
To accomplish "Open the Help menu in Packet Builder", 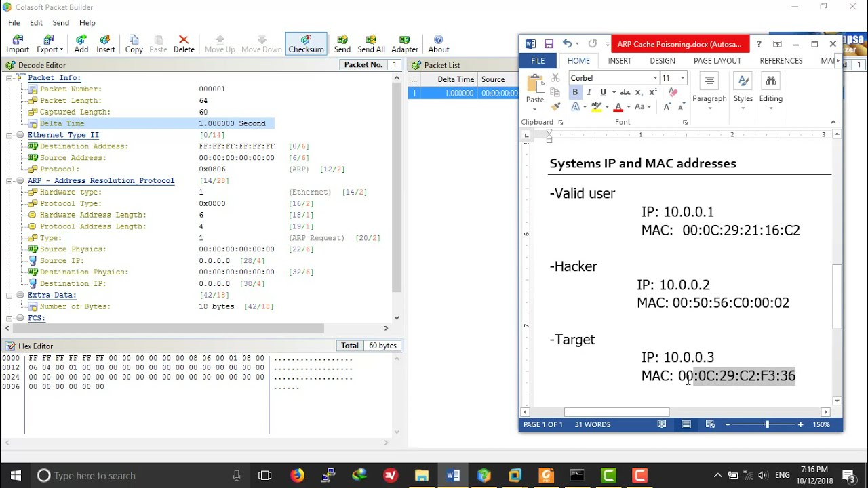I will tap(87, 23).
